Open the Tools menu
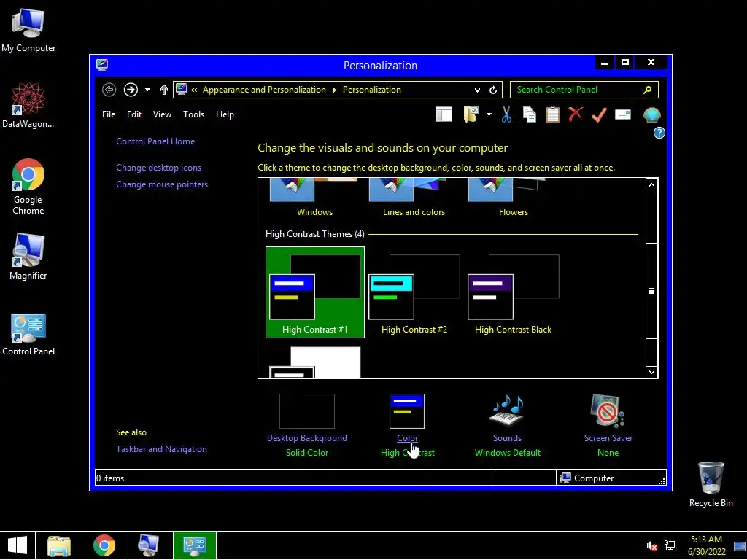The image size is (747, 560). (193, 114)
